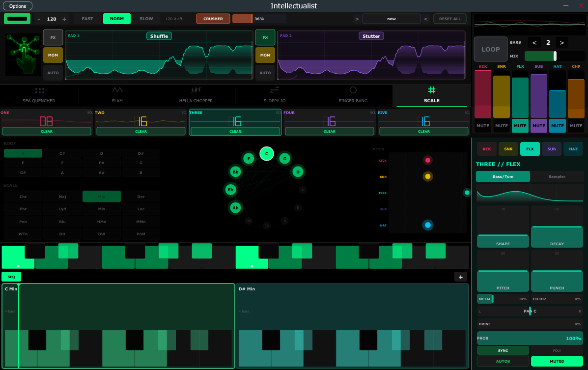Choose the Sloppy Jo icon

pyautogui.click(x=274, y=90)
